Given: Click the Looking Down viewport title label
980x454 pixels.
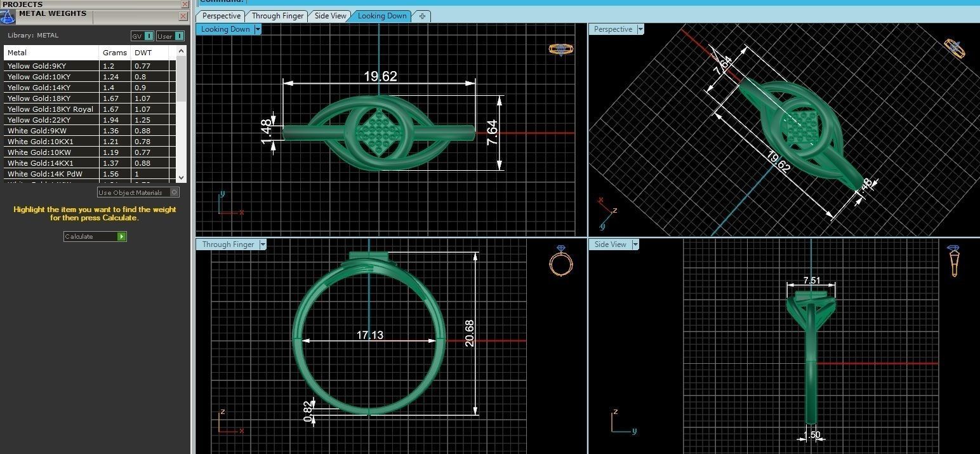Looking at the screenshot, I should click(225, 29).
